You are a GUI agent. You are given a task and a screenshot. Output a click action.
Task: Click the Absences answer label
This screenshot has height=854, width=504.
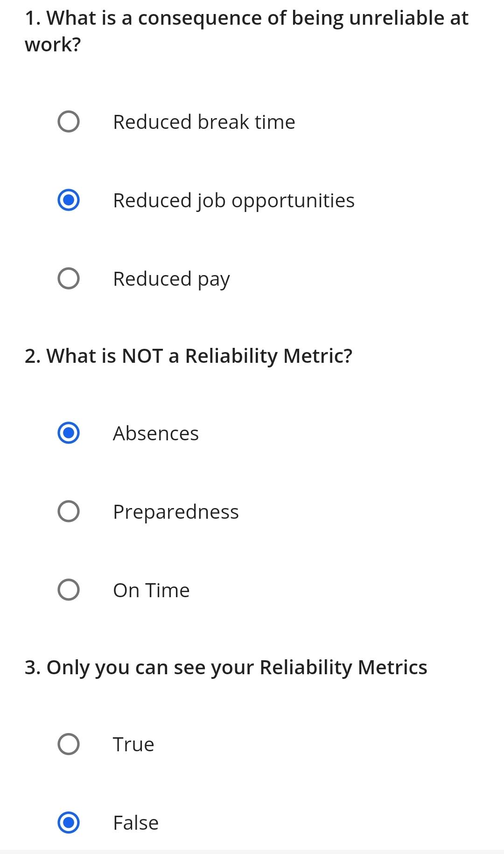coord(156,433)
